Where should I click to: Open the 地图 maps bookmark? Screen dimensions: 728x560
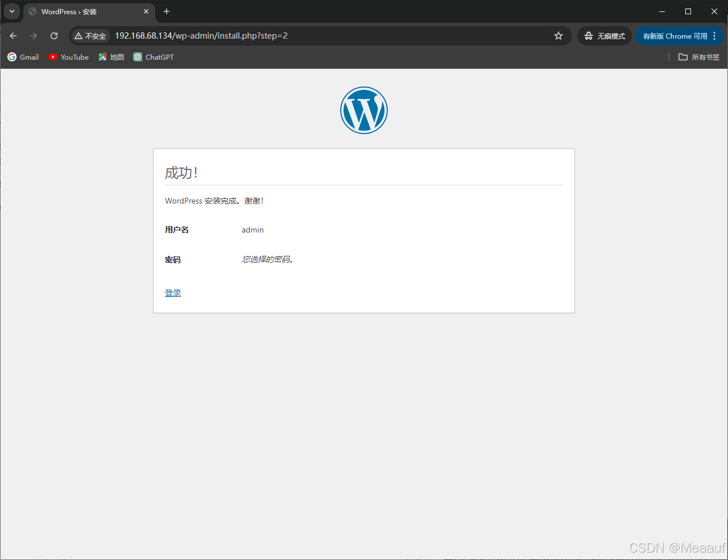click(111, 57)
